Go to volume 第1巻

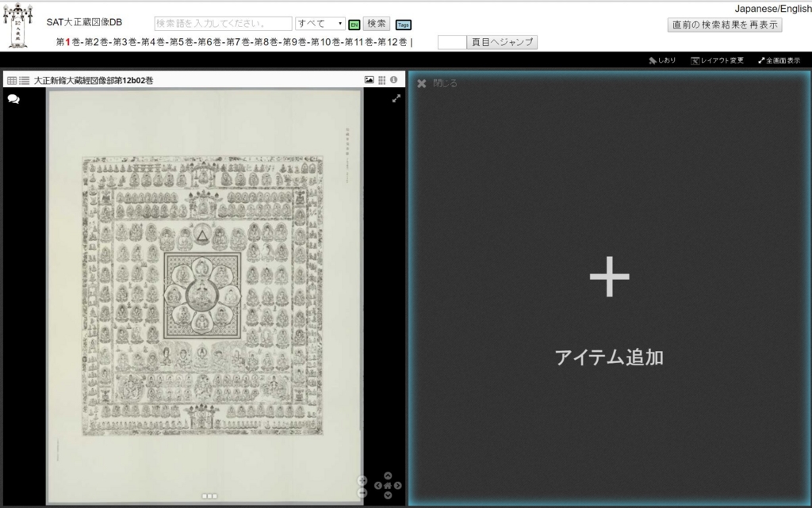pyautogui.click(x=68, y=42)
